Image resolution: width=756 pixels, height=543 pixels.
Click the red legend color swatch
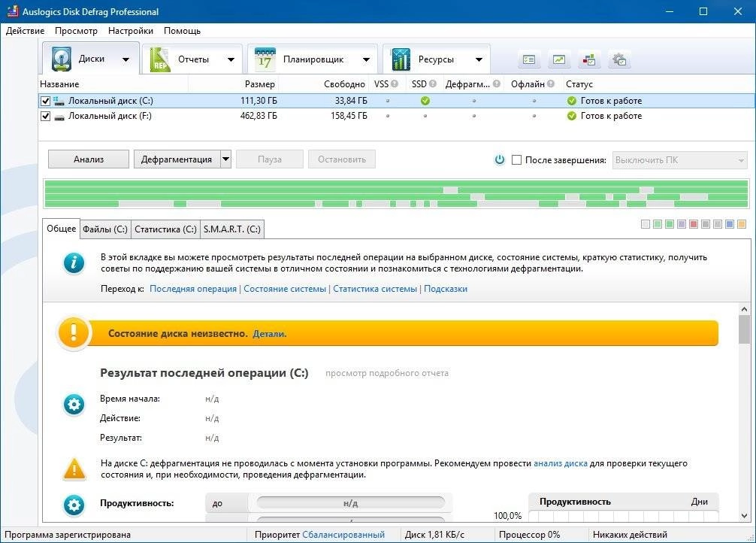pyautogui.click(x=694, y=224)
